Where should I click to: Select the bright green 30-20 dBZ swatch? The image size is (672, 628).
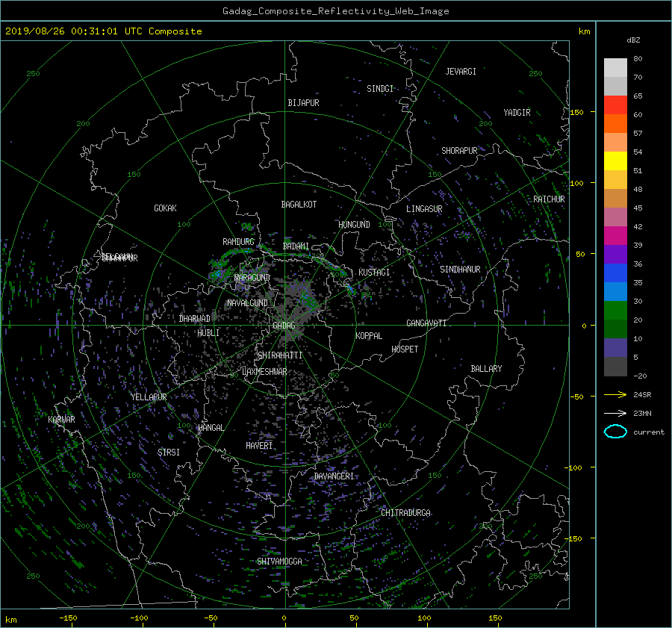pyautogui.click(x=615, y=310)
